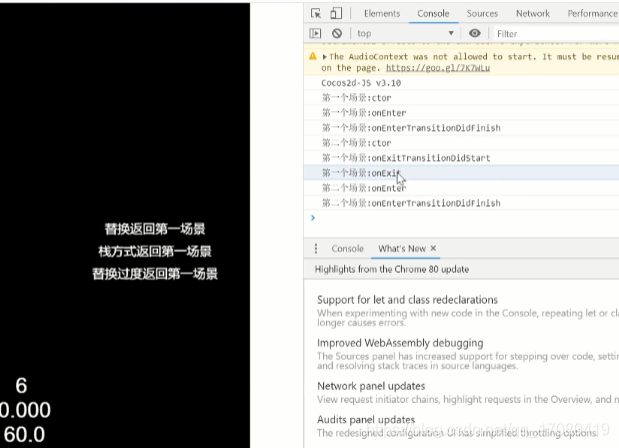Switch to the Console tab
Viewport: 619px width, 448px height.
[x=433, y=13]
